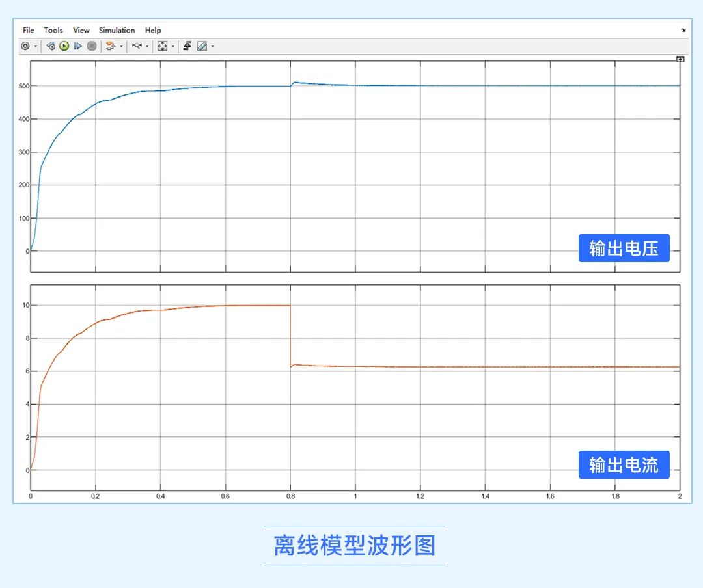Select the orange signal logging toolbar icon
This screenshot has width=703, height=588.
pos(110,46)
